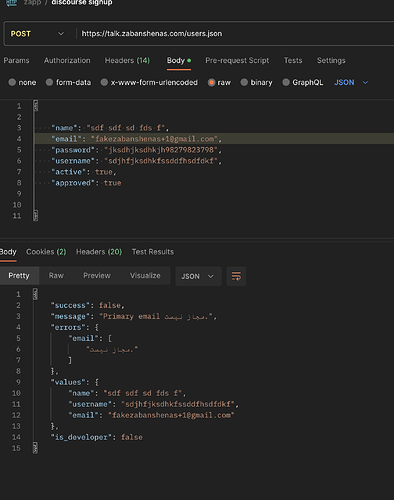Open the Authorization tab
394x500 pixels.
[67, 60]
